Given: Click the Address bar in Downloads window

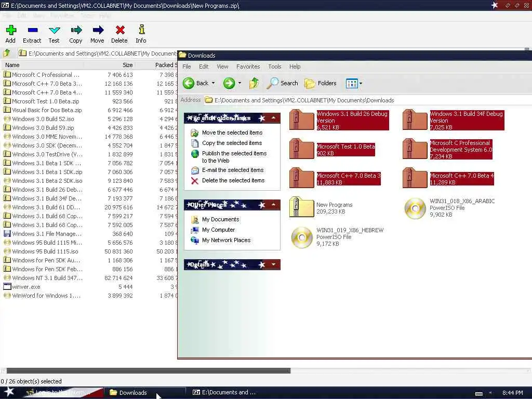Looking at the screenshot, I should coord(368,100).
